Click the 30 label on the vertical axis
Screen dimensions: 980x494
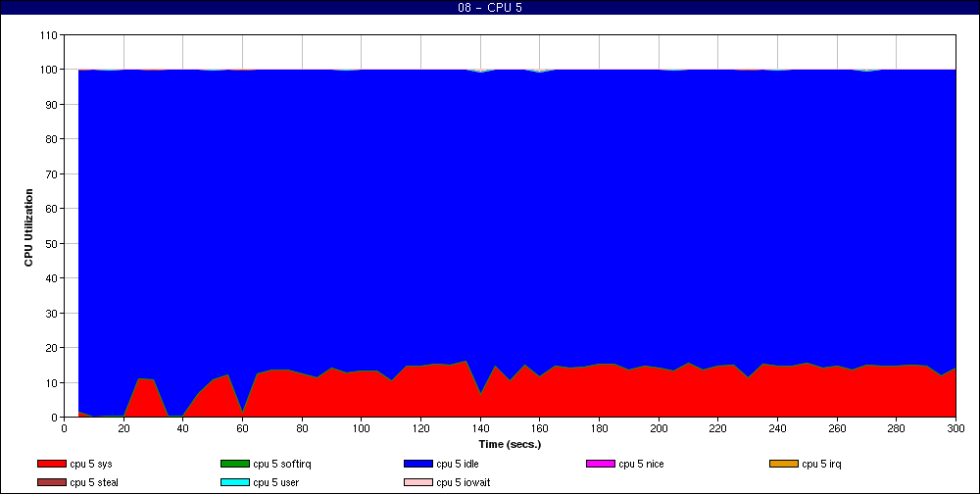point(52,313)
